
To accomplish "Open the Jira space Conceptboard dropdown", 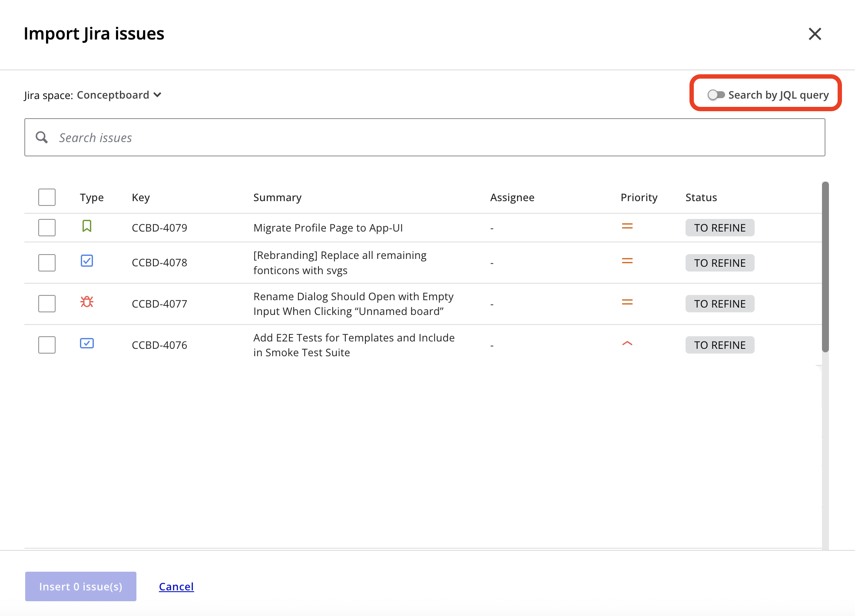I will tap(119, 95).
